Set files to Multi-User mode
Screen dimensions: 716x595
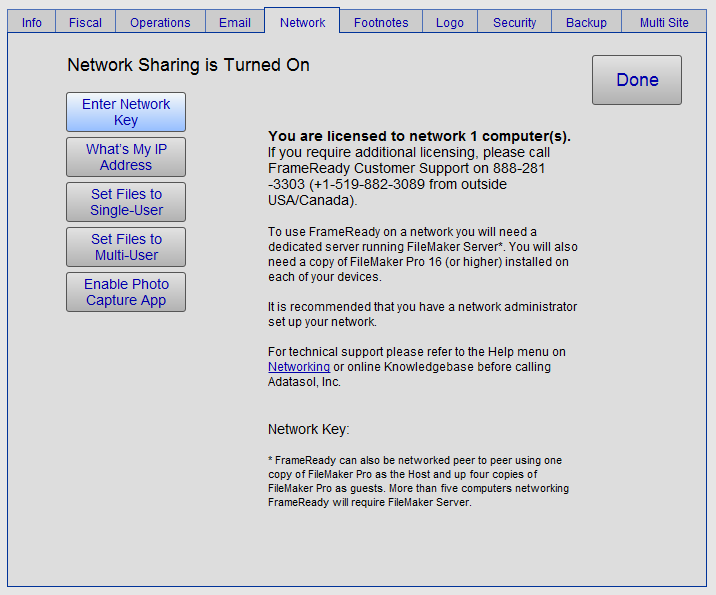coord(126,247)
